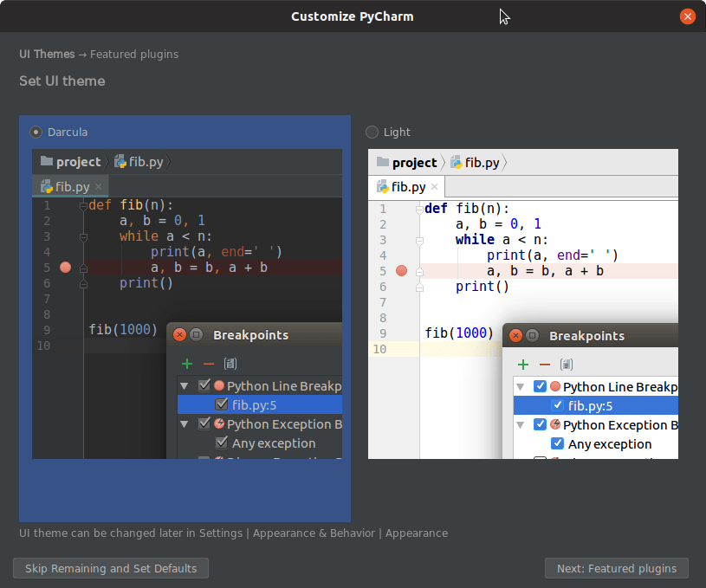Viewport: 706px width, 588px height.
Task: Click the Set UI theme heading
Action: tap(62, 81)
